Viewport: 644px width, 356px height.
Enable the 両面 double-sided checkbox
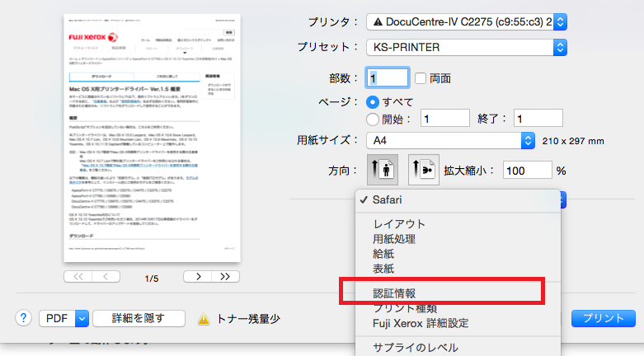coord(420,78)
